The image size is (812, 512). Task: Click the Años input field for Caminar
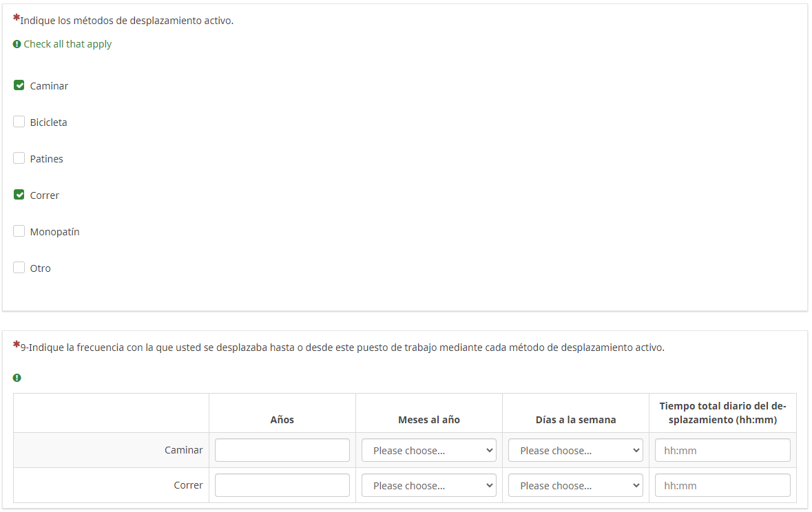282,451
